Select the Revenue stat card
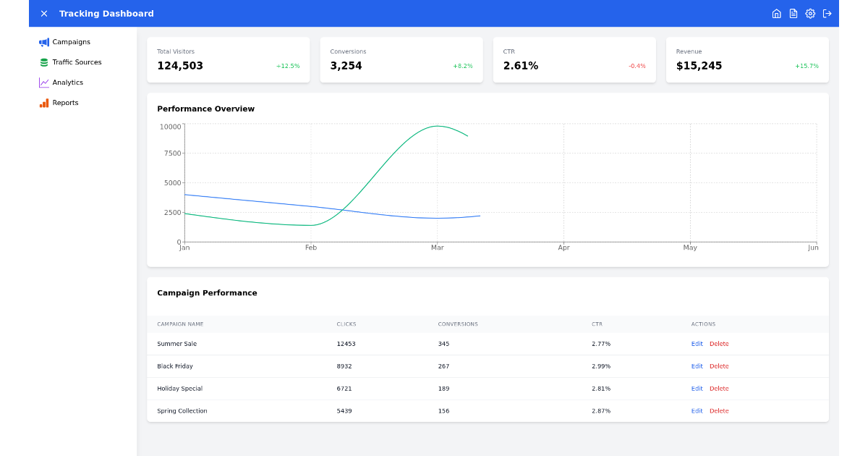Screen dimensions: 868x456 747,59
